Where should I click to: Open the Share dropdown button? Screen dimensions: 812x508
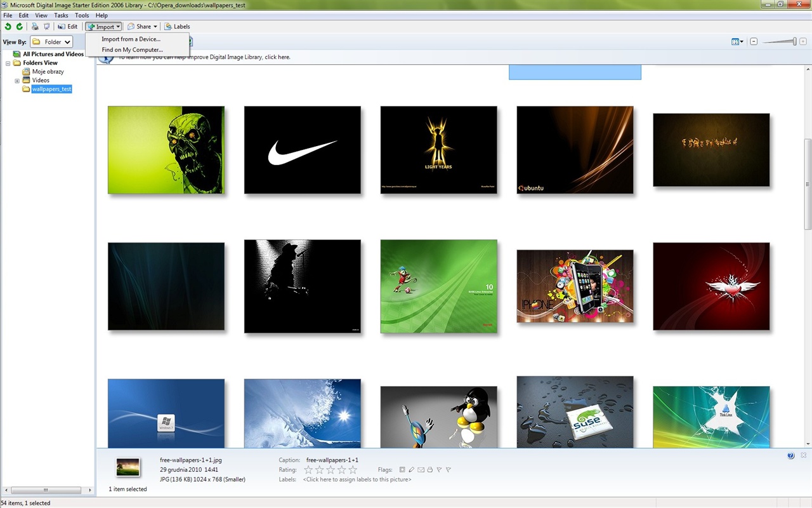tap(142, 27)
